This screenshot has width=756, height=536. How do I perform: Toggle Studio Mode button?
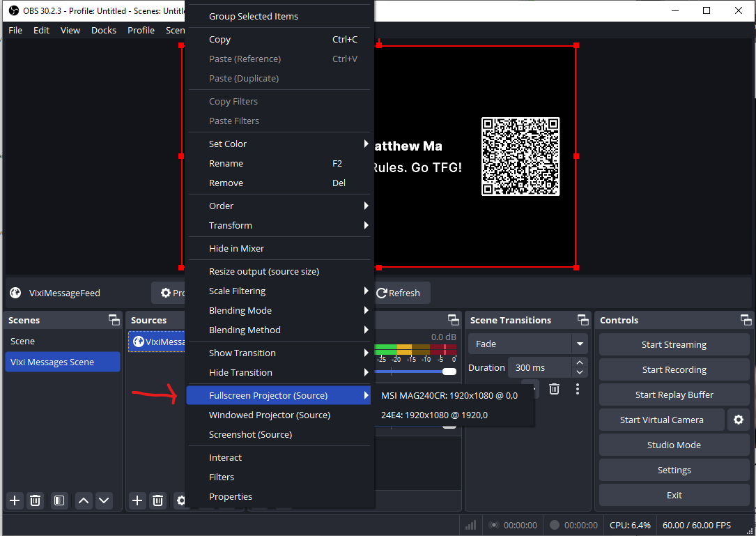pos(674,445)
